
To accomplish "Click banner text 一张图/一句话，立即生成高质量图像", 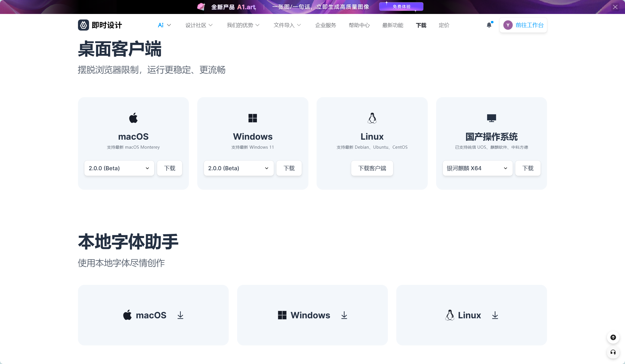I will tap(321, 7).
